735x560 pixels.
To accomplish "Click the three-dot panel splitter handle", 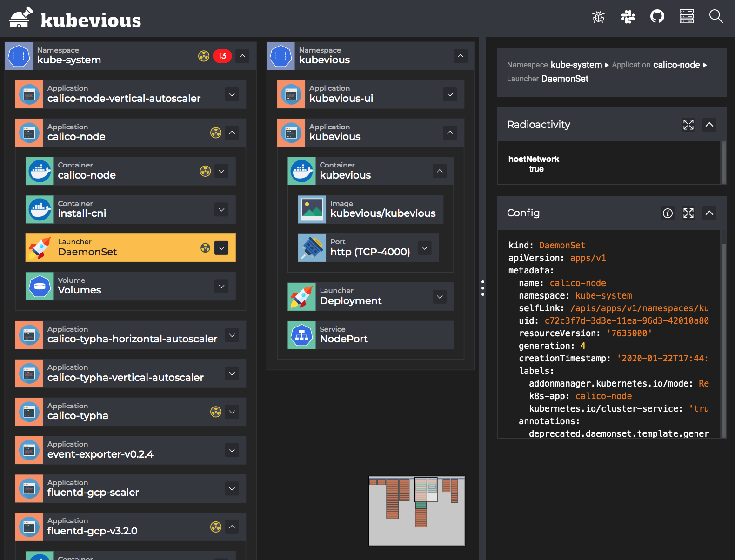I will (x=483, y=288).
